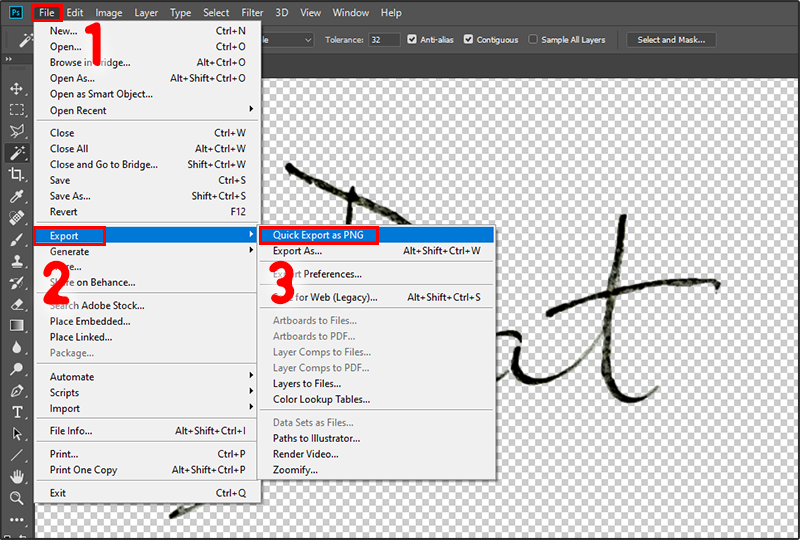Choose Revert menu item
The width and height of the screenshot is (800, 540).
pos(147,212)
